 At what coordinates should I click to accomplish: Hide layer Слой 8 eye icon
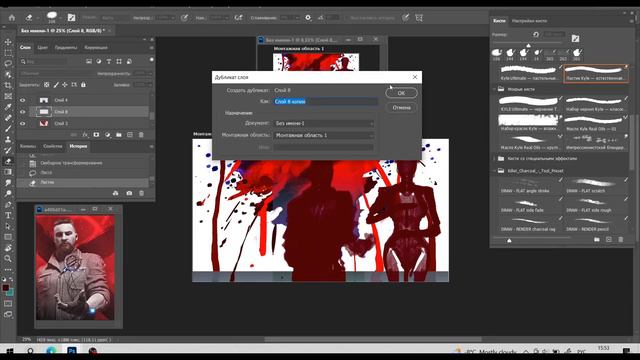(x=23, y=111)
